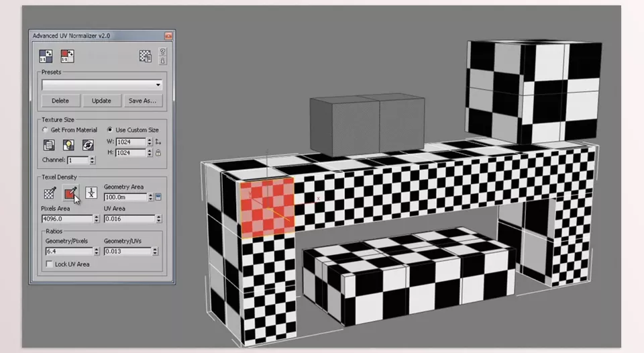Click the small blue icon beside Geometry Area

[158, 197]
